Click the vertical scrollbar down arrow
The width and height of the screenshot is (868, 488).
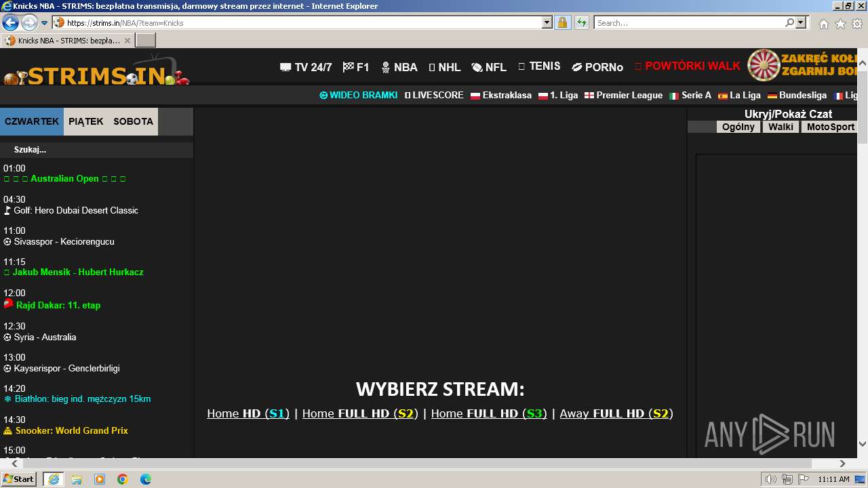pyautogui.click(x=863, y=444)
